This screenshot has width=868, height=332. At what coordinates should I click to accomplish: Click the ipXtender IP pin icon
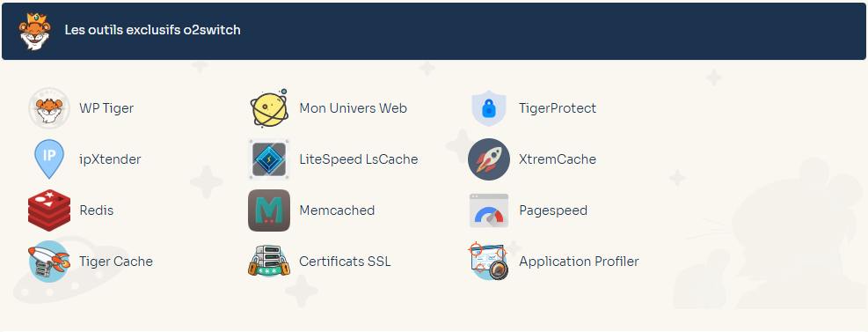click(49, 159)
